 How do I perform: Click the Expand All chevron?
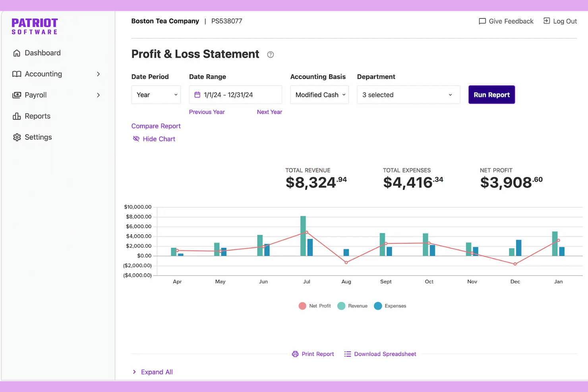click(134, 372)
